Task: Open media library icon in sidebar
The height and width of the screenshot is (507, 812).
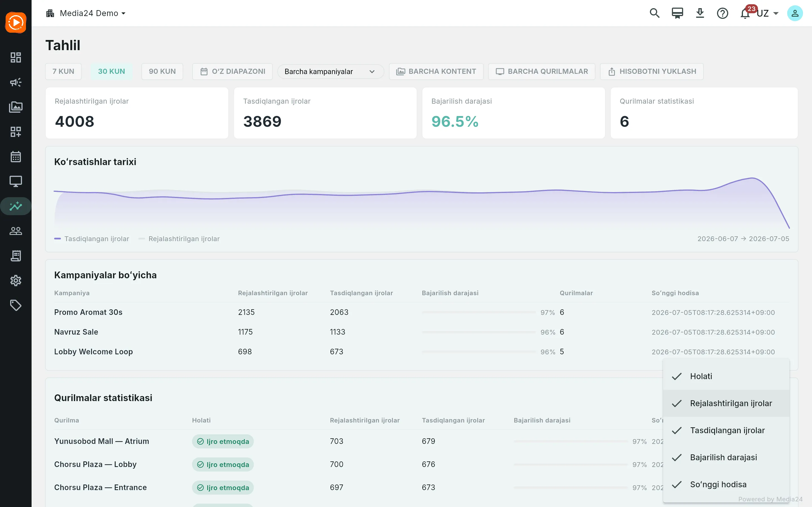Action: click(x=16, y=107)
